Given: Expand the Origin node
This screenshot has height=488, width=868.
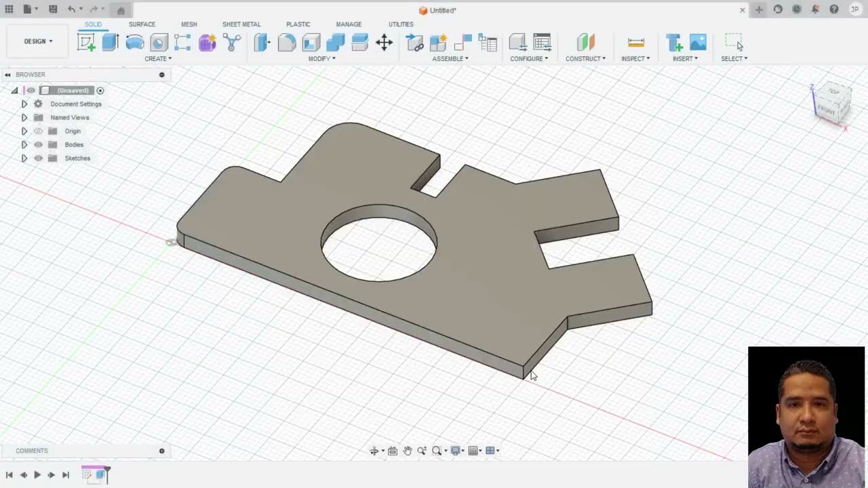Looking at the screenshot, I should pos(24,131).
